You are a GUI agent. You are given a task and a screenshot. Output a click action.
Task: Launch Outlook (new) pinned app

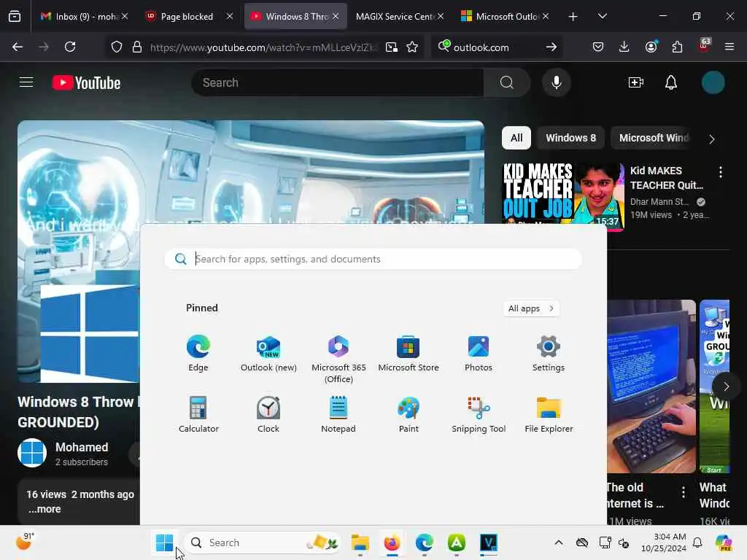tap(268, 354)
